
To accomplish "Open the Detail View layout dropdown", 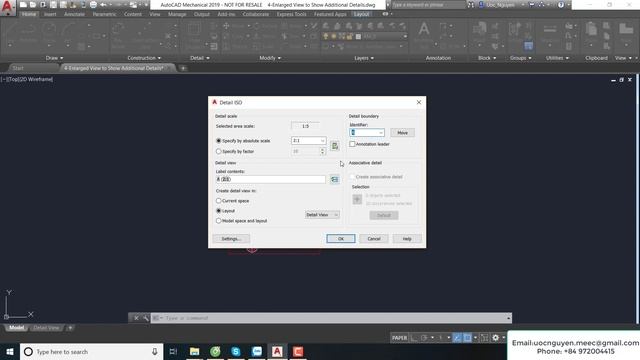I will pos(322,215).
